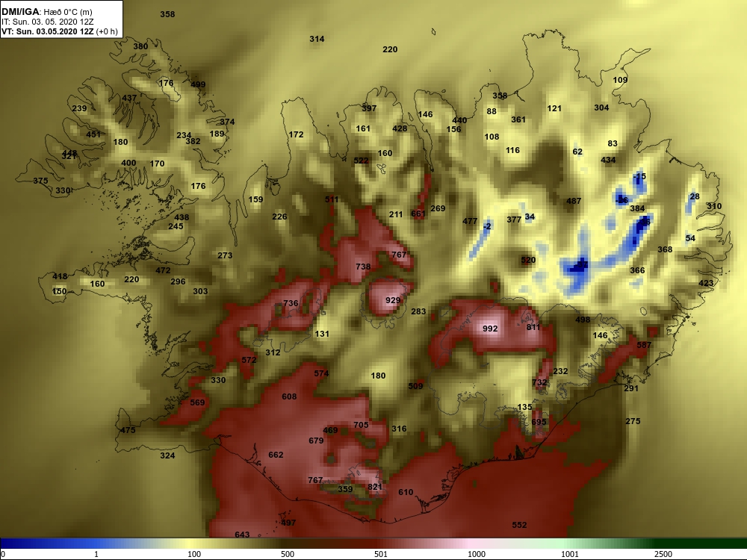
Task: Click the 732 value on the map
Action: pos(539,382)
